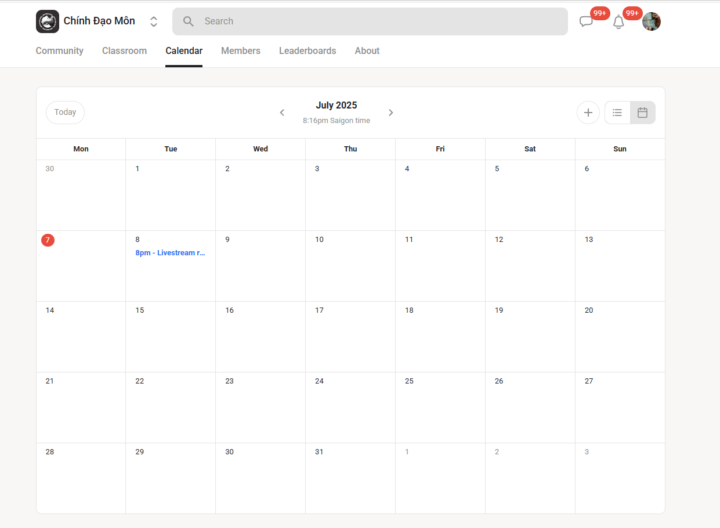Open chat messages icon

pyautogui.click(x=586, y=22)
